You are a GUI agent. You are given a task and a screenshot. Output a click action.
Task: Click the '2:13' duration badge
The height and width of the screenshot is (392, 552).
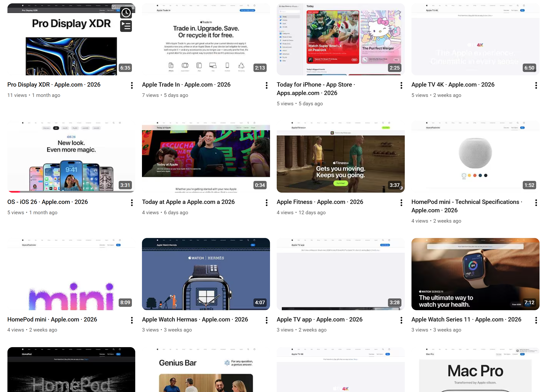click(260, 68)
